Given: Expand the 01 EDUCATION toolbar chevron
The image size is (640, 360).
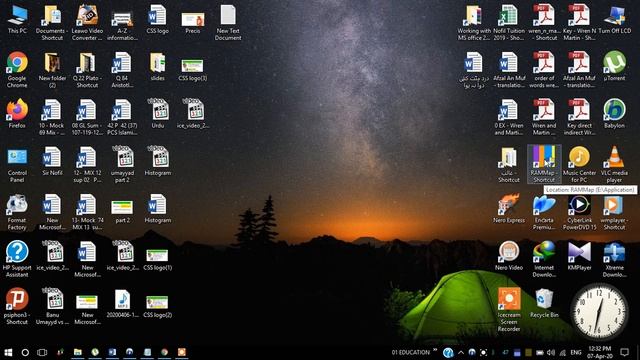Looking at the screenshot, I should (x=435, y=350).
